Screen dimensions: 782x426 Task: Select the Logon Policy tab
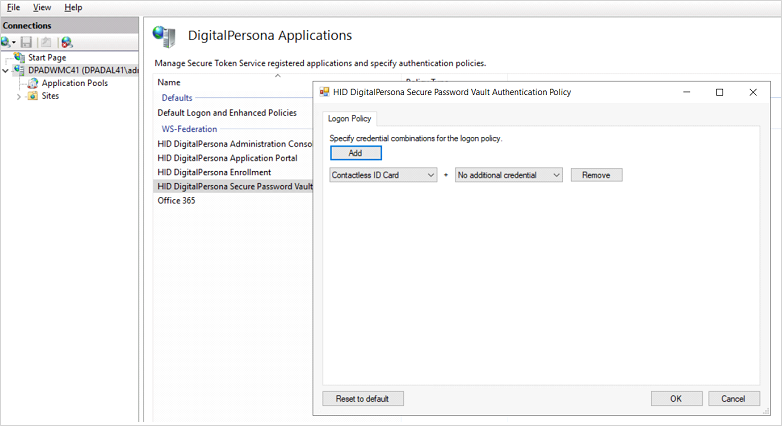coord(350,119)
